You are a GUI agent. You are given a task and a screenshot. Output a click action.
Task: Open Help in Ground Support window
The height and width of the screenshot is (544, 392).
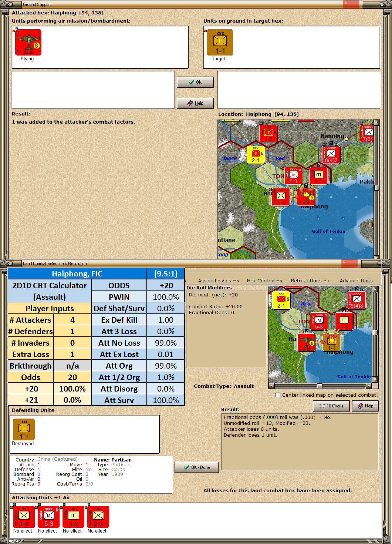tap(195, 103)
